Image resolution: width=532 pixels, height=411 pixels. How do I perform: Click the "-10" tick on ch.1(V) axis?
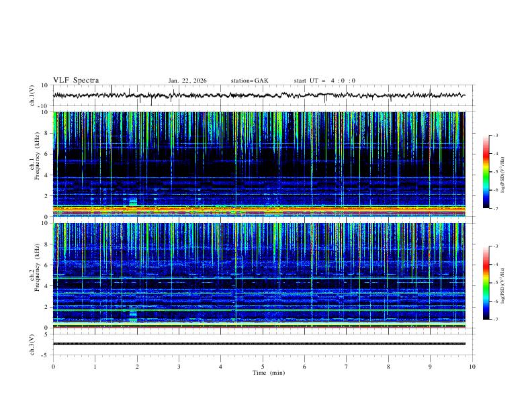[44, 106]
